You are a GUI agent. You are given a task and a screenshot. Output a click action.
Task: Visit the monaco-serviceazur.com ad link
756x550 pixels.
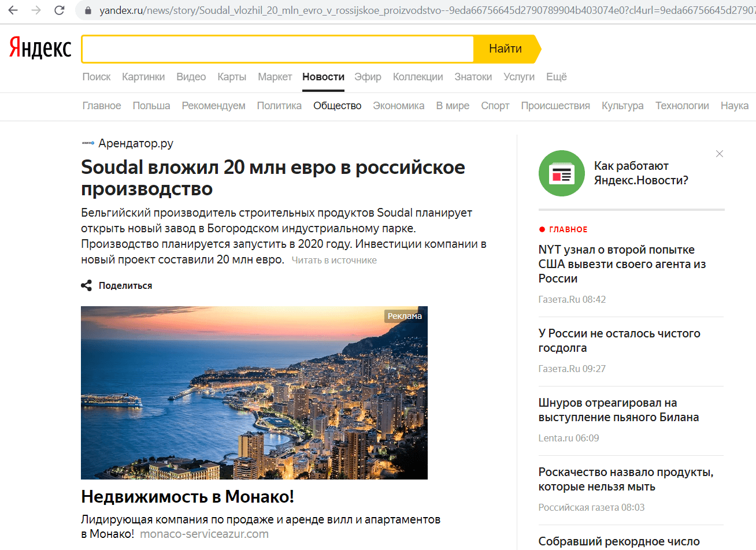point(204,534)
